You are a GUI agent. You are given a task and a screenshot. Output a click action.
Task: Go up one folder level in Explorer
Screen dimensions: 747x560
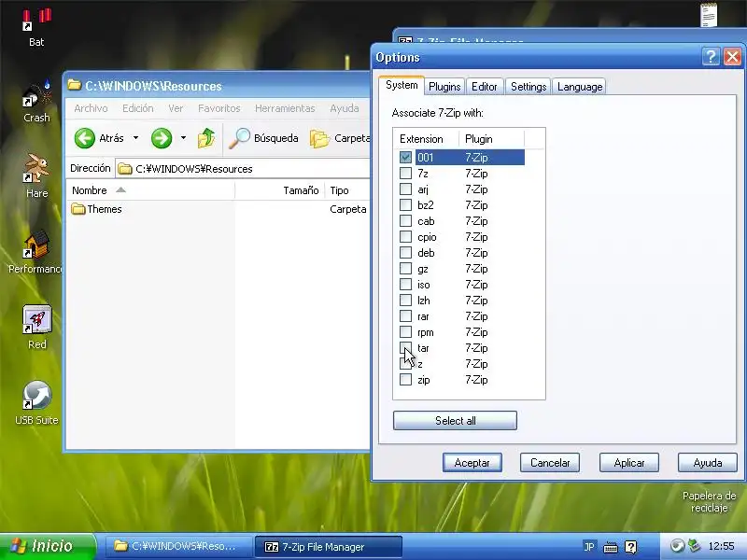pyautogui.click(x=206, y=138)
